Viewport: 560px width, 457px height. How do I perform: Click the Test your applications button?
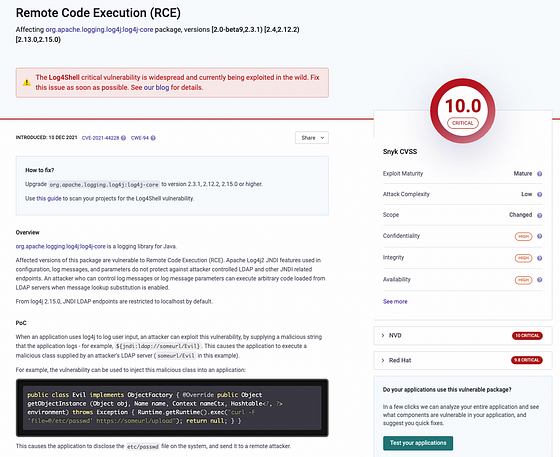click(x=418, y=443)
